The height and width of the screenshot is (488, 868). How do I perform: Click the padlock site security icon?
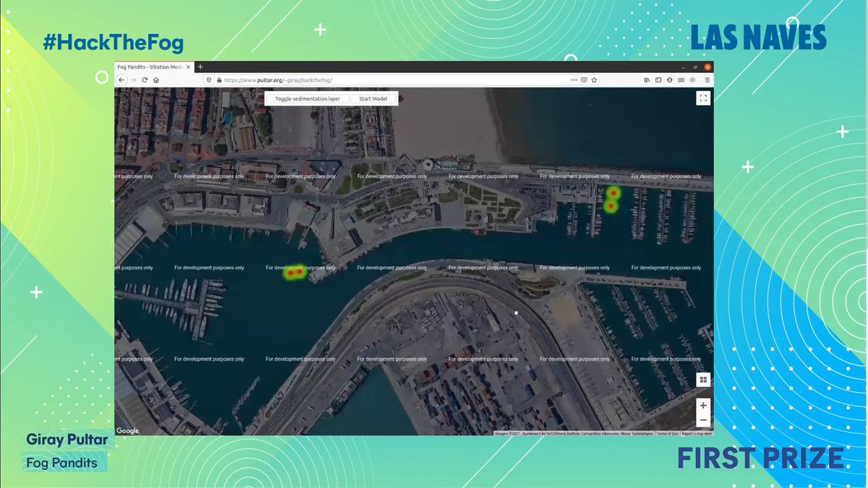tap(218, 80)
